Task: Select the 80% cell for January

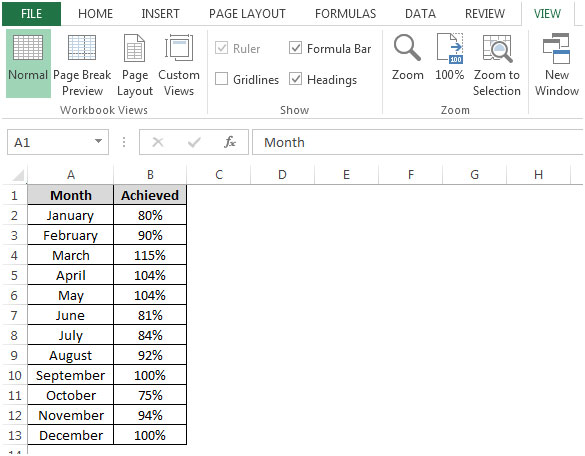Action: pyautogui.click(x=150, y=215)
